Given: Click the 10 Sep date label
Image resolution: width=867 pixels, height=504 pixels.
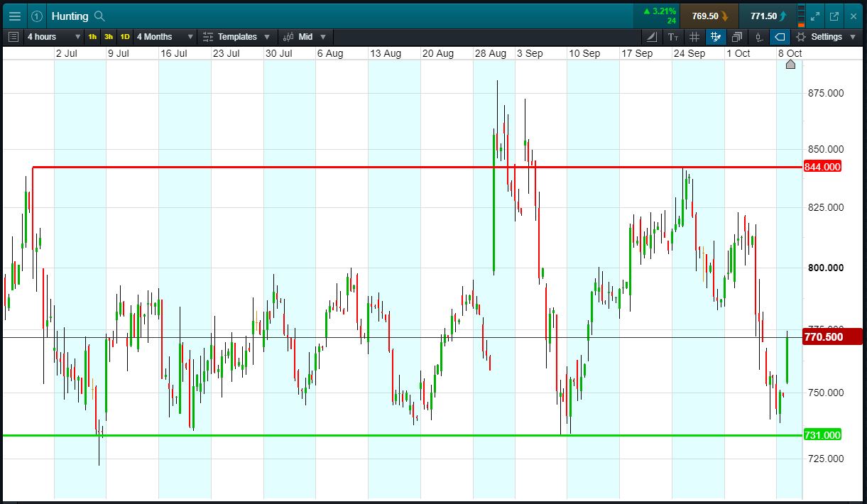Looking at the screenshot, I should (584, 53).
